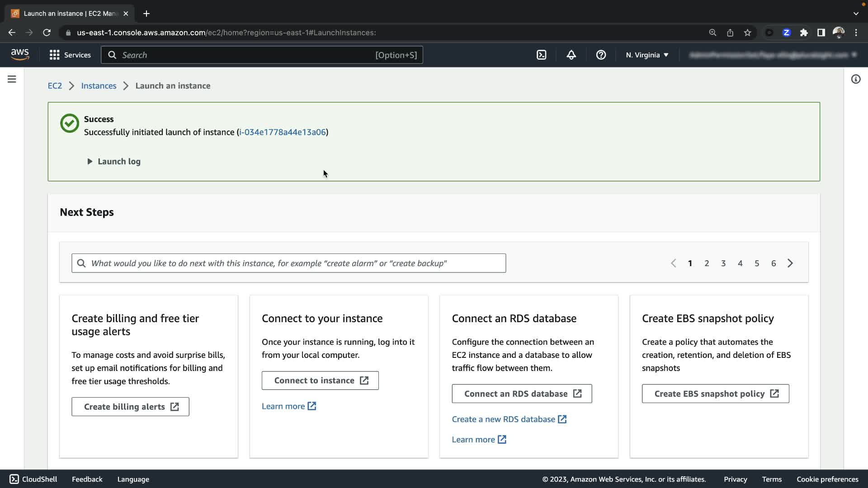
Task: Select page 3 of Next Steps
Action: tap(723, 263)
